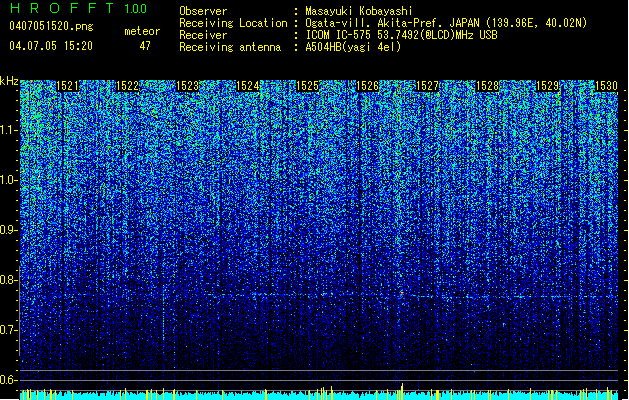This screenshot has width=629, height=400.
Task: Click the 0.8 kHz axis label
Action: [x=9, y=280]
